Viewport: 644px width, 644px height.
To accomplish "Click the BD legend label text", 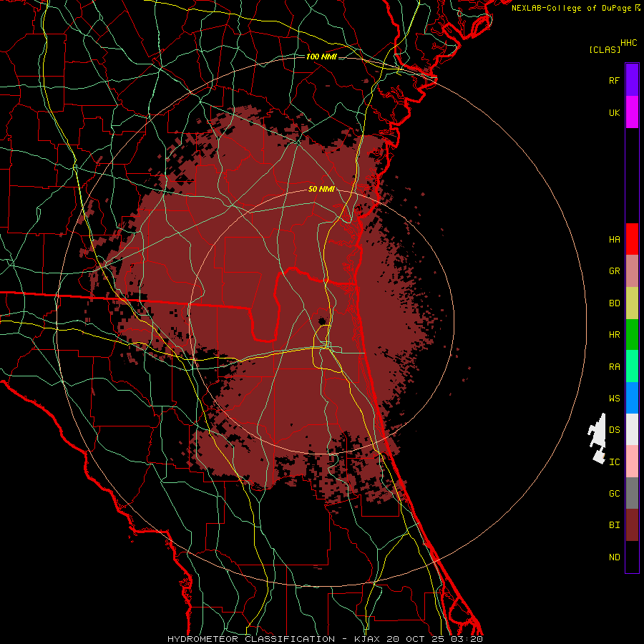I will click(614, 303).
